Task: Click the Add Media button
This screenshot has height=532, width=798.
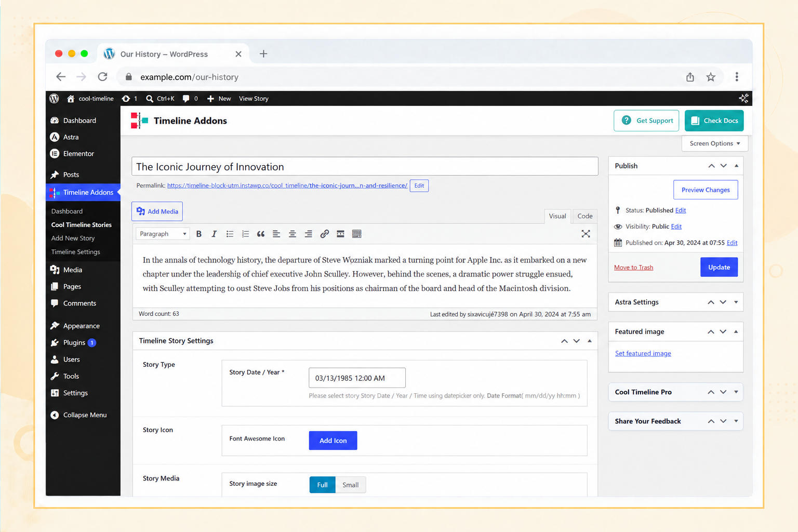Action: coord(157,211)
